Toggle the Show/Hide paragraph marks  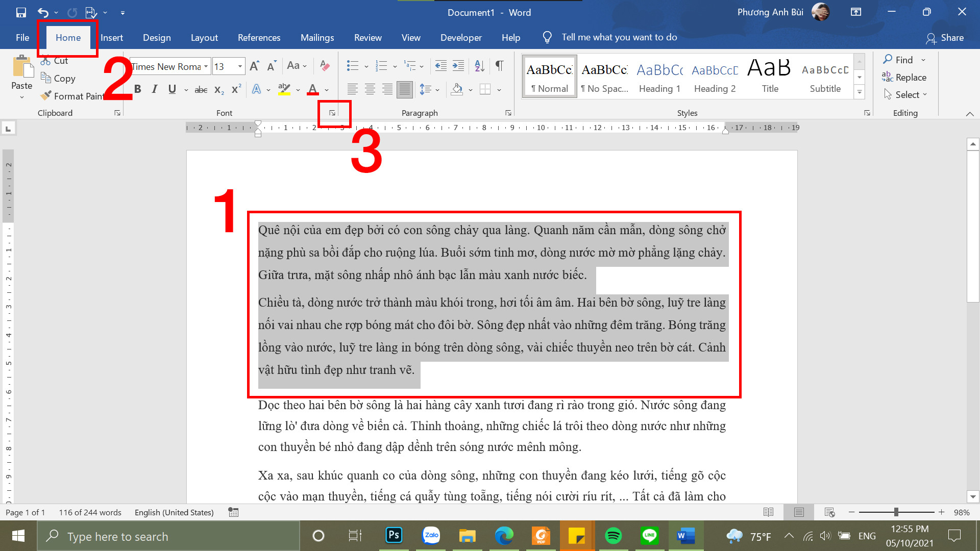pyautogui.click(x=499, y=66)
